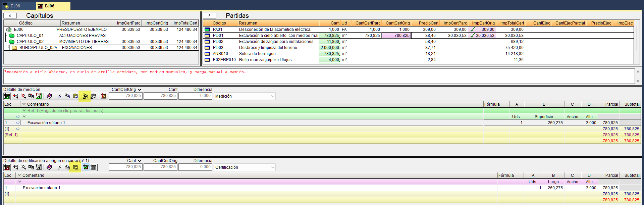644x205 pixels.
Task: Click last grid icon in certificación toolbar
Action: 94,167
